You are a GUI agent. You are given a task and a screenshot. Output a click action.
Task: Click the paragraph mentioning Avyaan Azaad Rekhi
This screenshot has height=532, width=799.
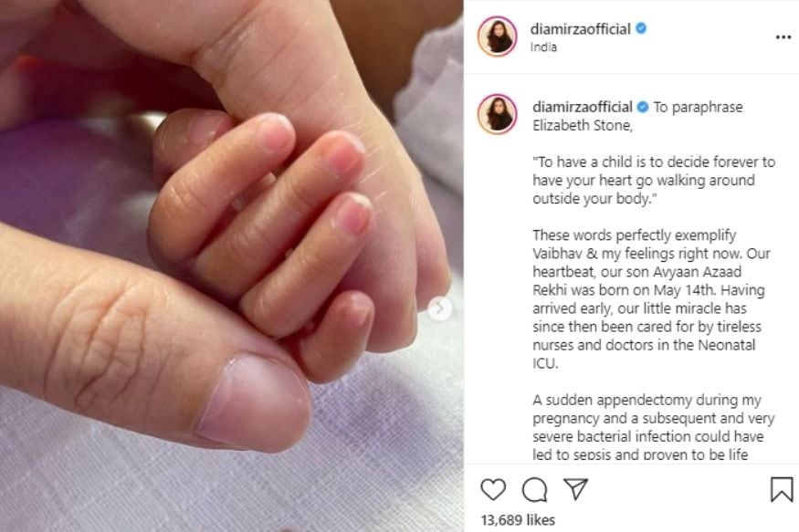coord(652,298)
